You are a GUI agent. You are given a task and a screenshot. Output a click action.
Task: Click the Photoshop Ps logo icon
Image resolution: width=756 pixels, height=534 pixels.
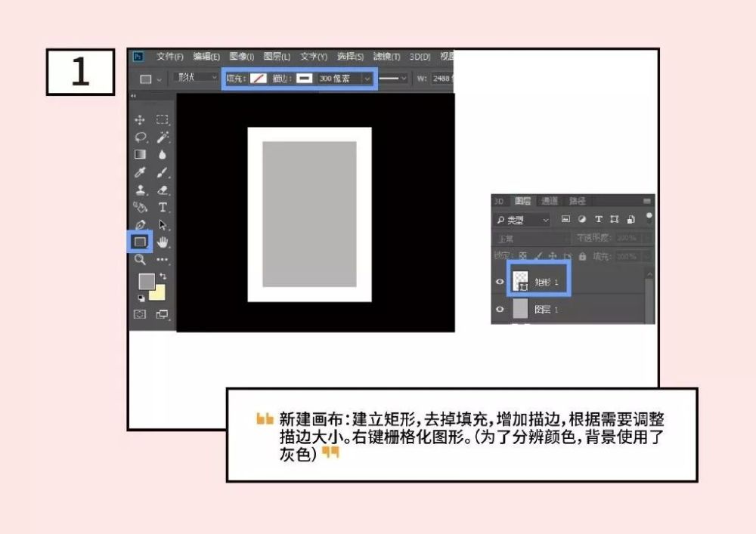tap(138, 57)
